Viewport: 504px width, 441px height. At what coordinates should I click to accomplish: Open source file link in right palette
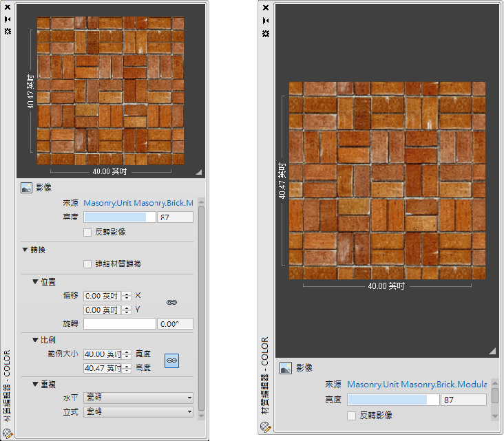[417, 385]
